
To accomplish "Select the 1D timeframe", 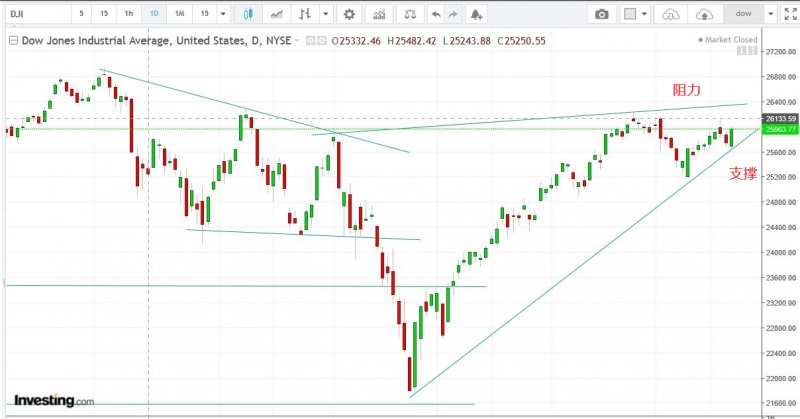I will click(x=153, y=14).
